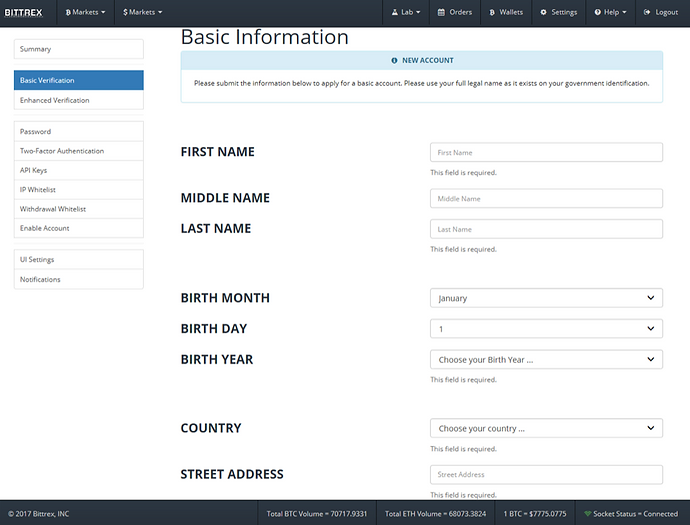Open the Birth Year dropdown
The height and width of the screenshot is (525, 690).
[x=546, y=360]
